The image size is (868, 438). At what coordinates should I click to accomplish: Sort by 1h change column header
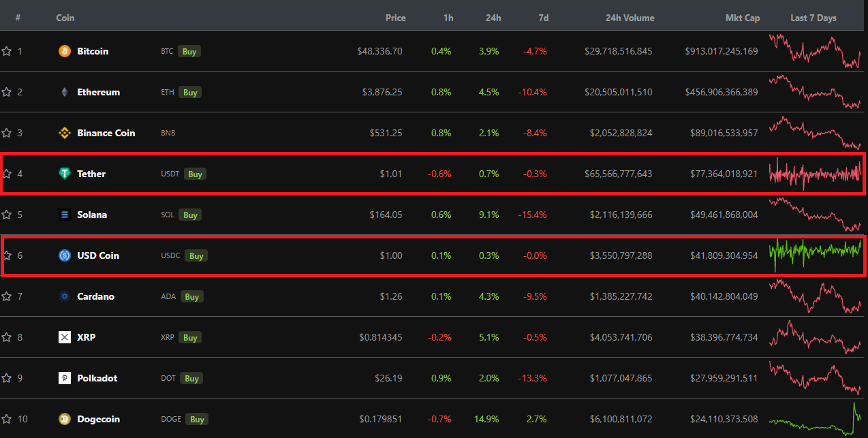[448, 18]
